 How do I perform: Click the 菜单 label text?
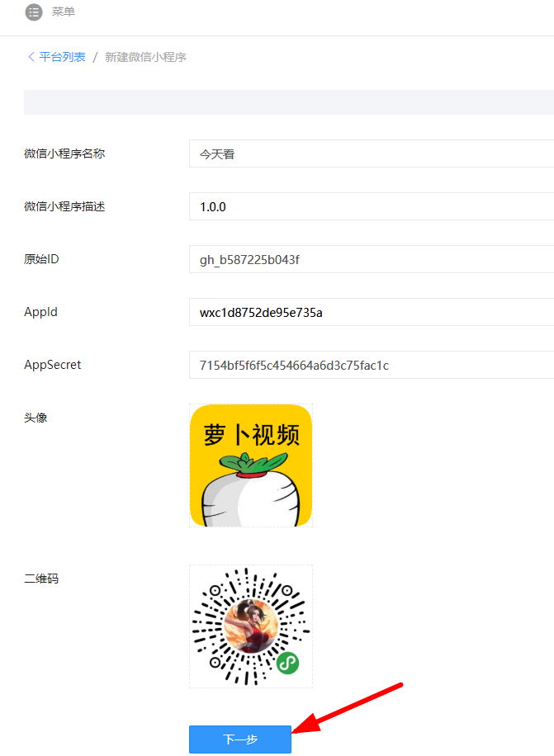click(x=64, y=12)
